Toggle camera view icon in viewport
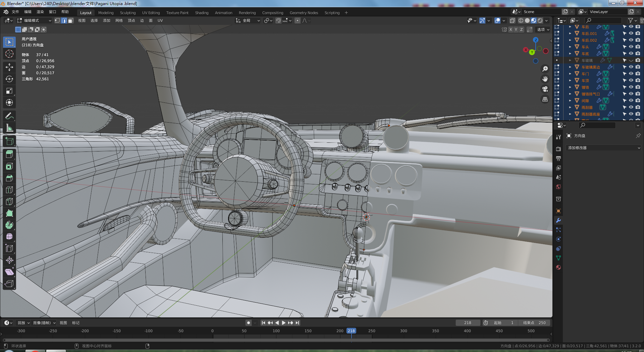Image resolution: width=644 pixels, height=352 pixels. (x=545, y=89)
